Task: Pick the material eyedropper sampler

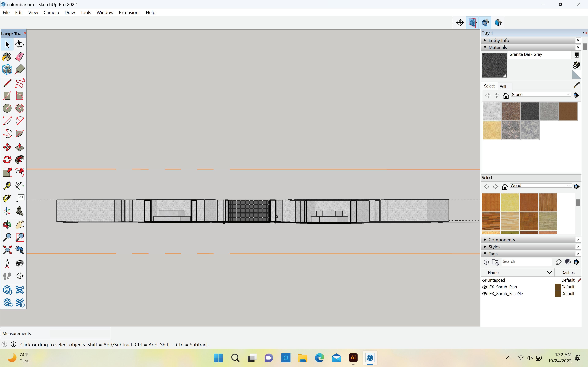Action: pos(576,85)
